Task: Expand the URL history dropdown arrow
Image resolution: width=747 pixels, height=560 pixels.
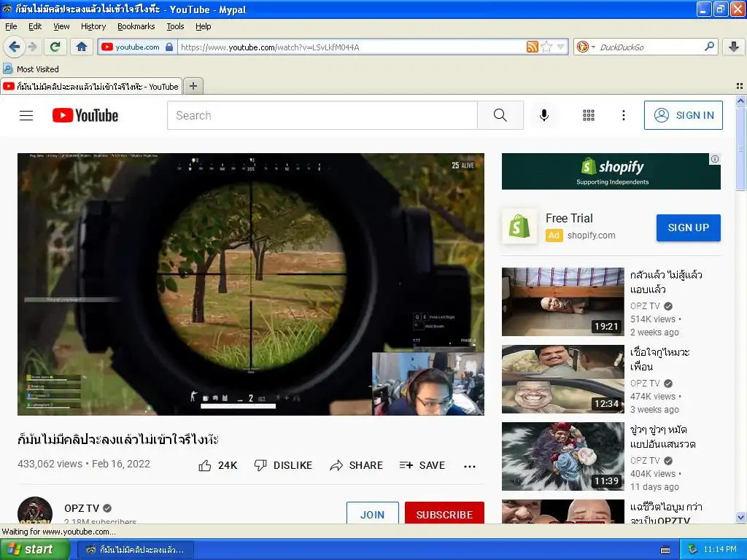Action: [561, 47]
